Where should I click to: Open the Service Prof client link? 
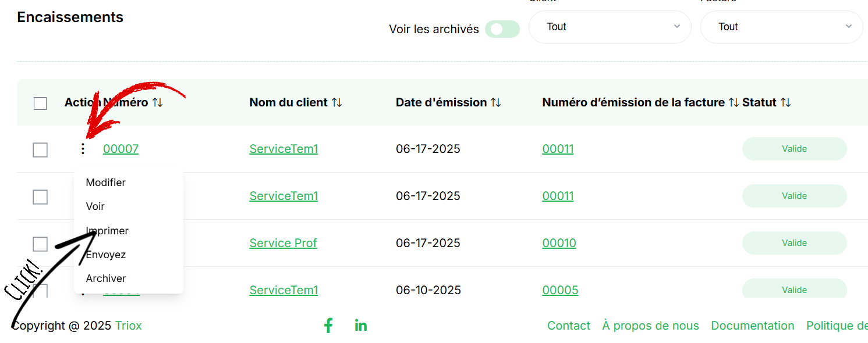click(x=283, y=243)
